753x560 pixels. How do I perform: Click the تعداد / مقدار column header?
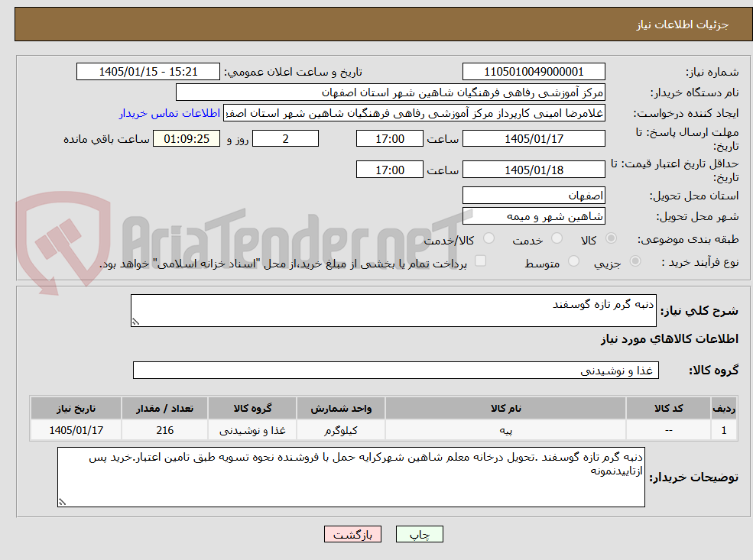pyautogui.click(x=164, y=409)
